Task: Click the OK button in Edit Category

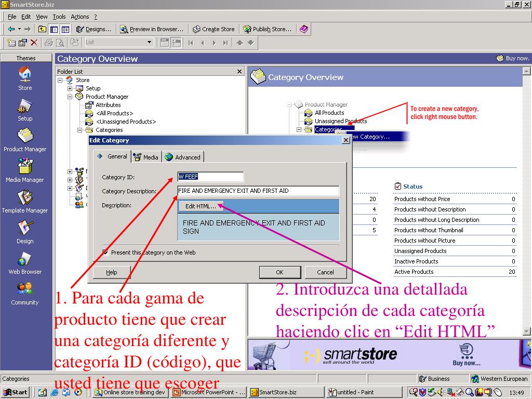Action: pyautogui.click(x=280, y=272)
